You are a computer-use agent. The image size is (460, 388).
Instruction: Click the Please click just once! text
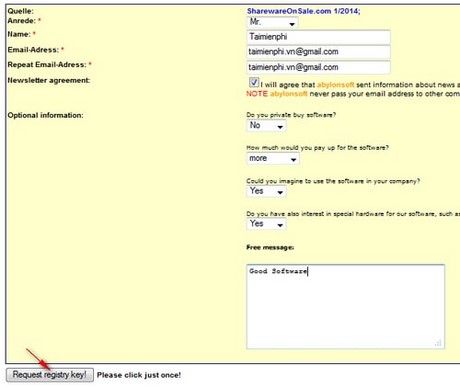point(139,375)
